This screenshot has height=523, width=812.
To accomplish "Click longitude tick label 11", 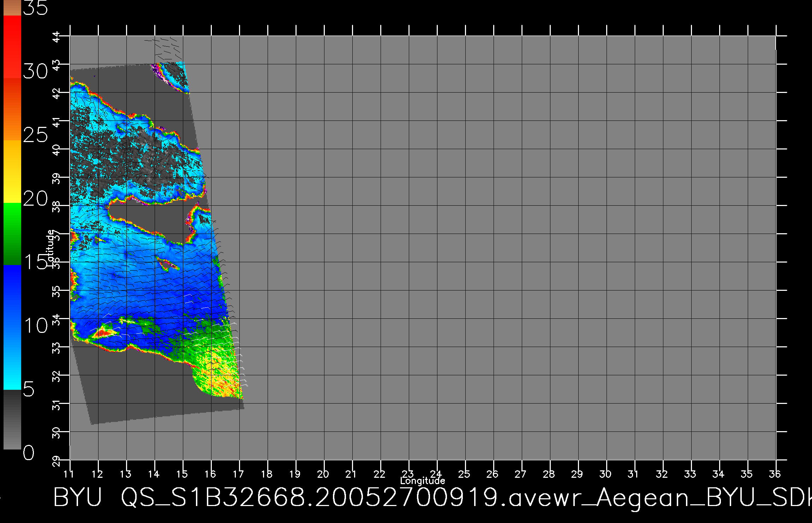I will pos(69,474).
